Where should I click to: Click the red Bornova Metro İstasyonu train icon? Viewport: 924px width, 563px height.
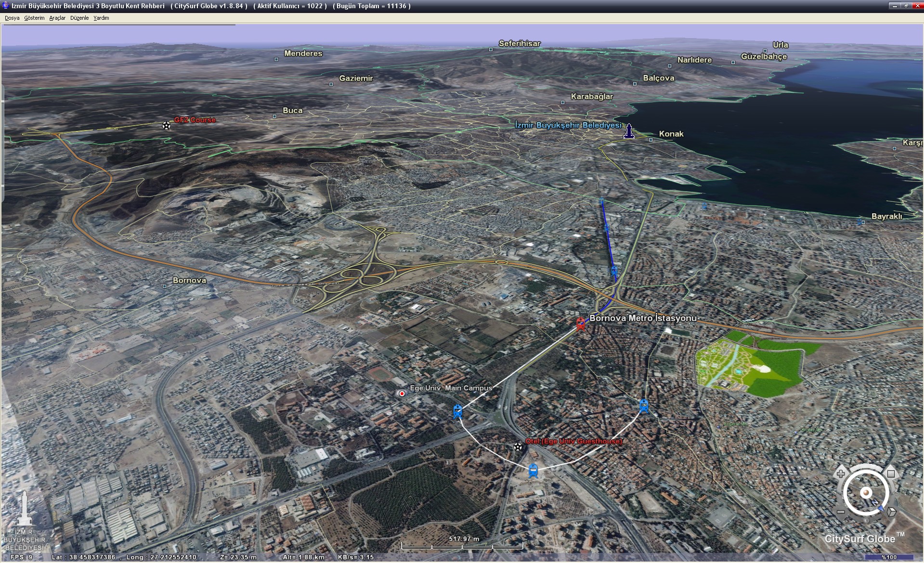pyautogui.click(x=581, y=323)
